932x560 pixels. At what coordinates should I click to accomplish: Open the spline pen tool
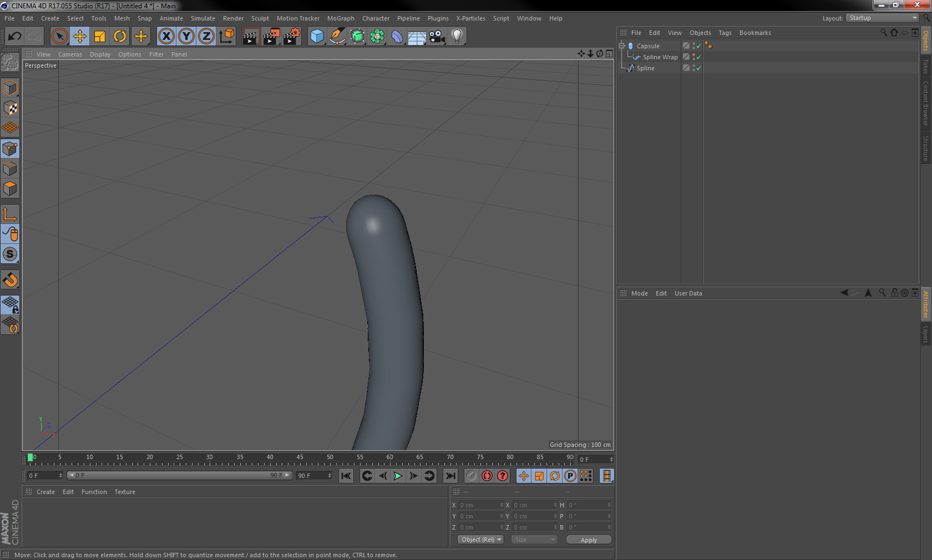pyautogui.click(x=337, y=37)
